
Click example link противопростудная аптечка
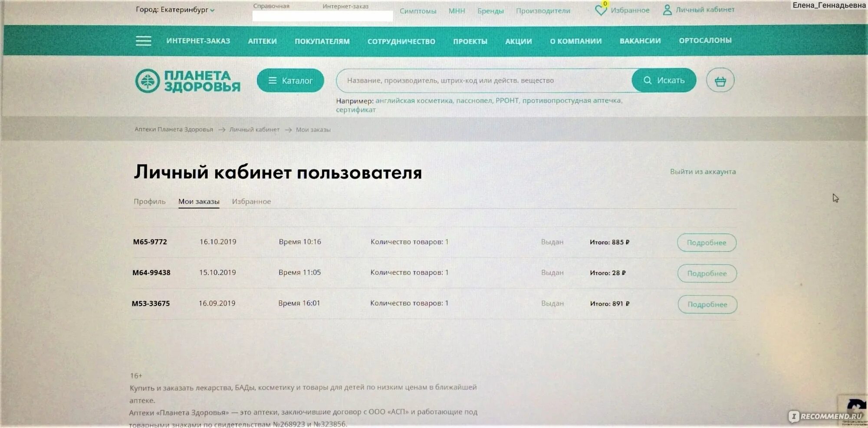[572, 101]
